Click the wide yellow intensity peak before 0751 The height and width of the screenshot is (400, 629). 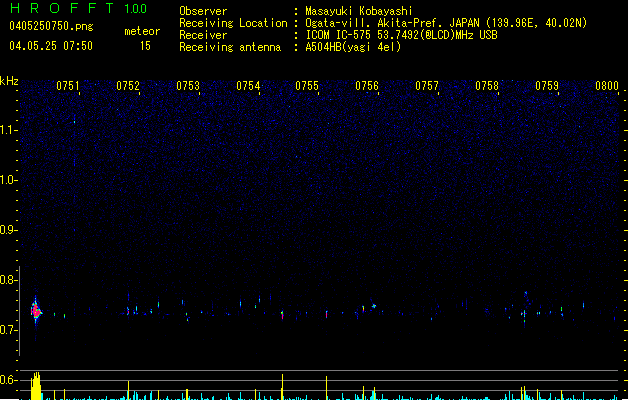(36, 386)
